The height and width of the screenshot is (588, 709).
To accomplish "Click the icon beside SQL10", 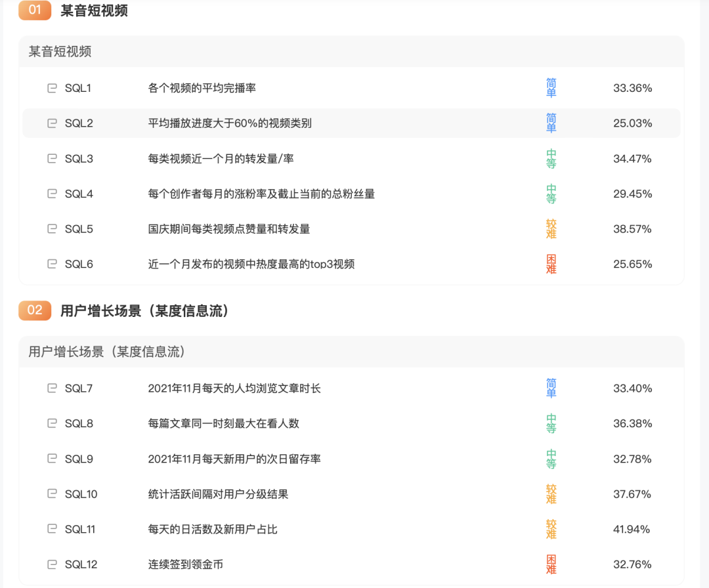I will tap(52, 494).
